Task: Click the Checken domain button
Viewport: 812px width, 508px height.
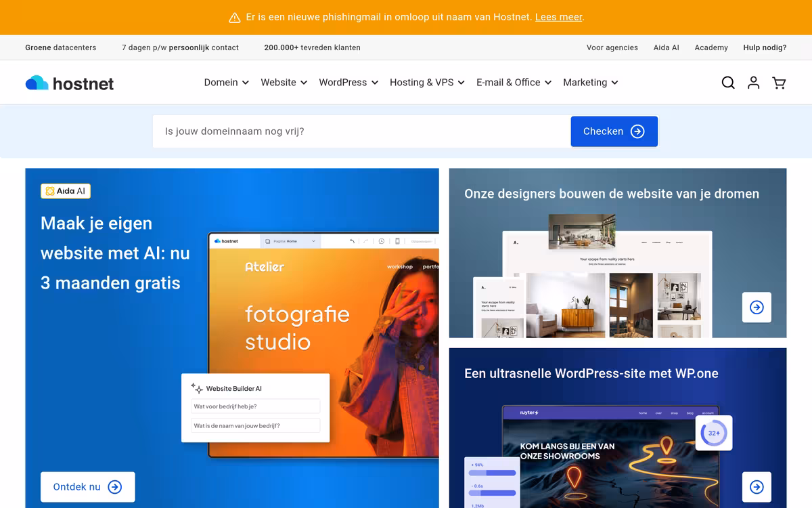Action: tap(614, 131)
